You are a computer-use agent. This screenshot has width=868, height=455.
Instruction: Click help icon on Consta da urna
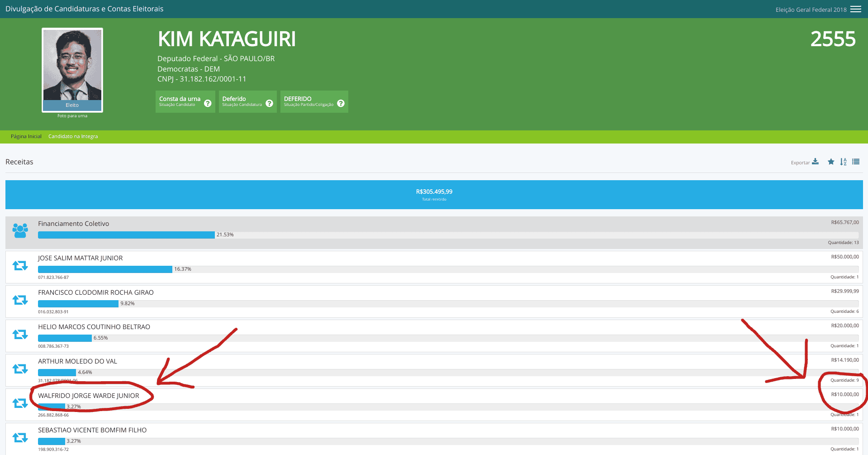tap(208, 103)
